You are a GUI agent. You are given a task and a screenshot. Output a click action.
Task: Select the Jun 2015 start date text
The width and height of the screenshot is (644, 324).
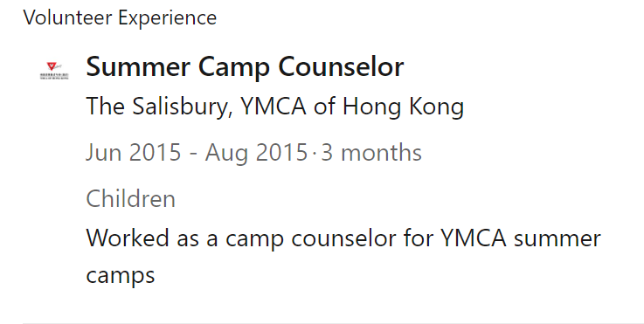(134, 152)
